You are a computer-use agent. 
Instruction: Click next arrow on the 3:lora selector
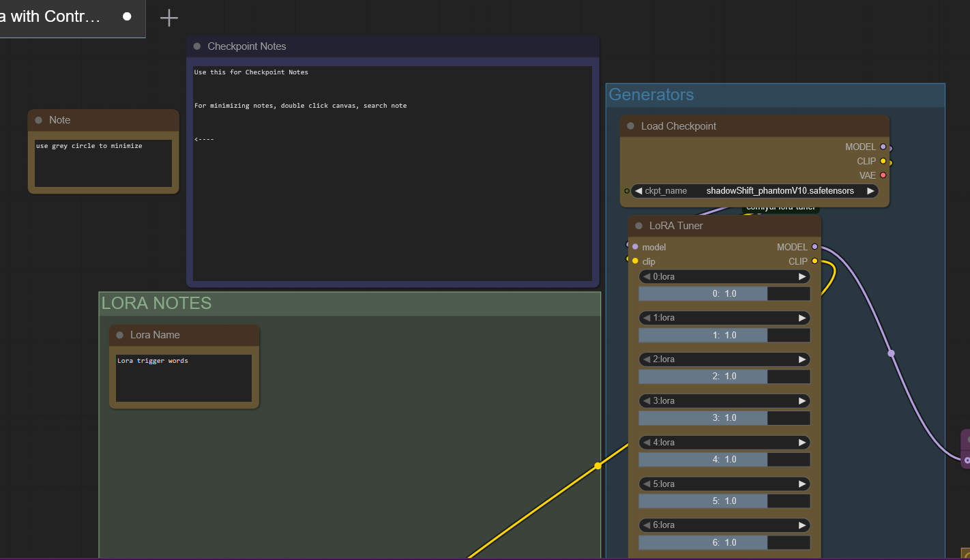(802, 401)
